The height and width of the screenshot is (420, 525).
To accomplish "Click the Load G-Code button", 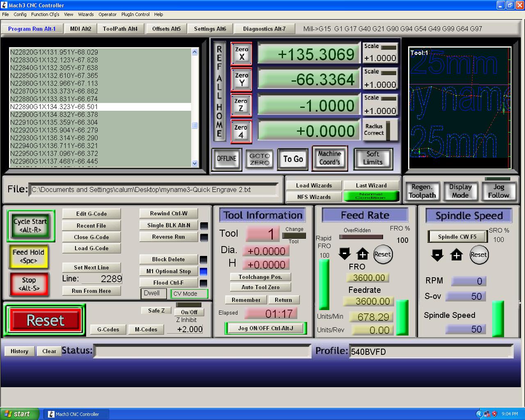I will click(x=91, y=248).
